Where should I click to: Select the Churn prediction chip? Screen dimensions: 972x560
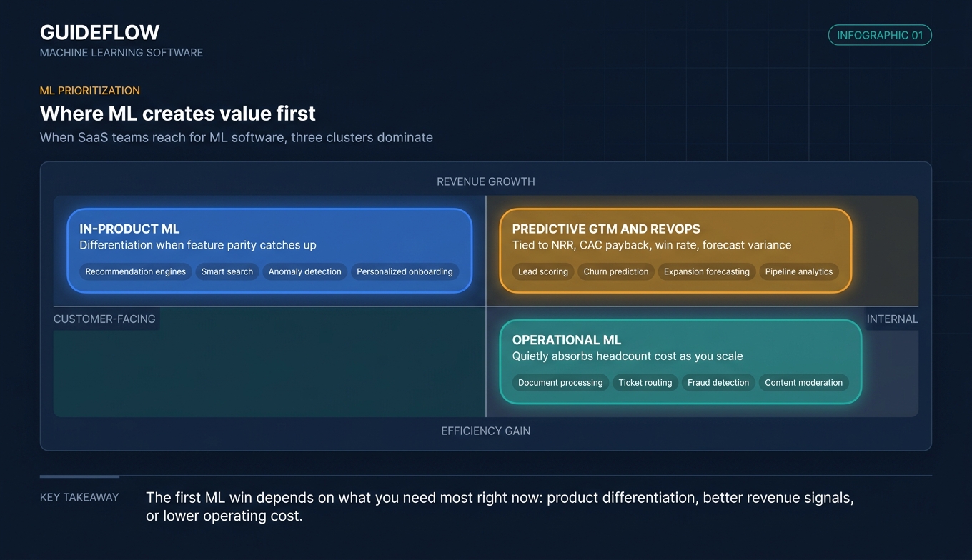pyautogui.click(x=616, y=271)
